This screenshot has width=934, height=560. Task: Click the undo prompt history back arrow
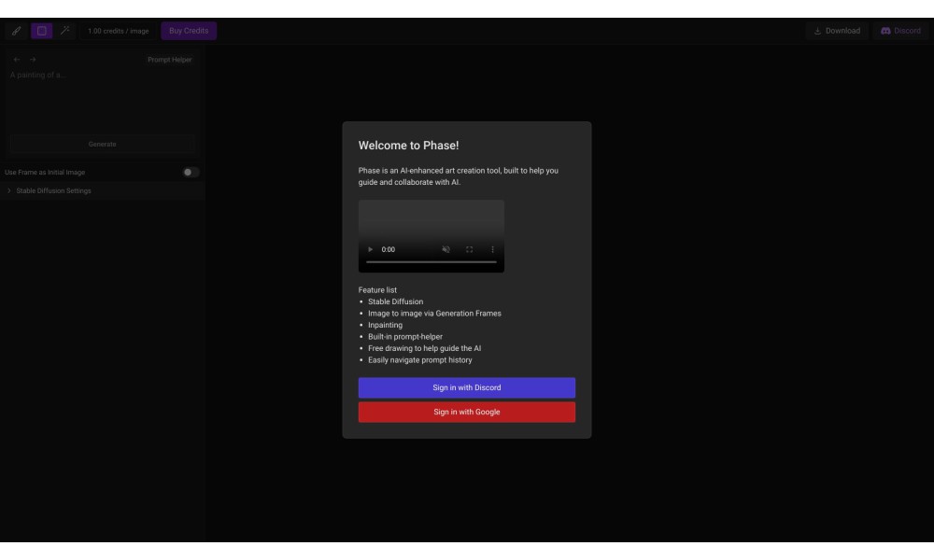point(17,60)
